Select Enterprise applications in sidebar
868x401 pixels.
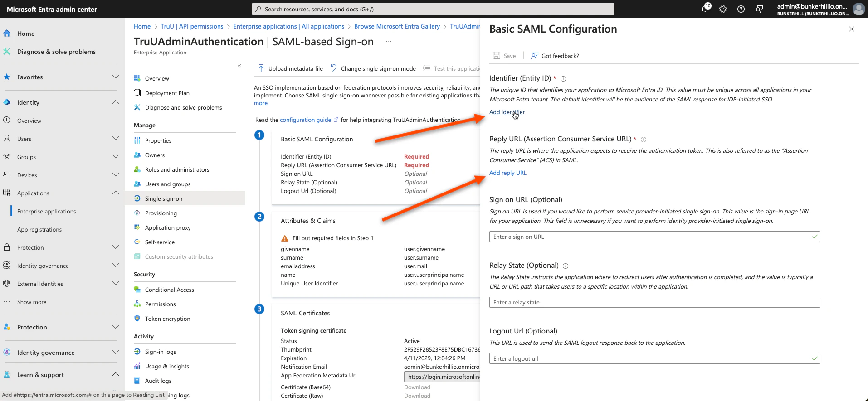pyautogui.click(x=47, y=211)
